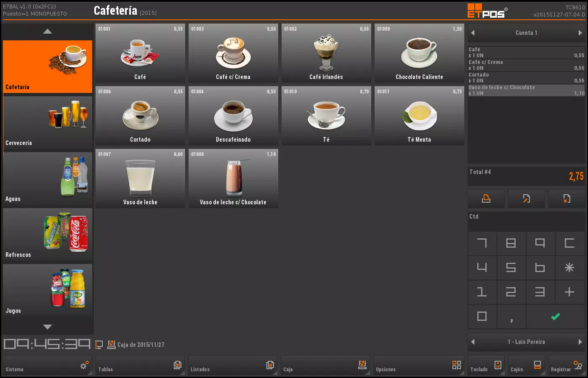Switch to the previous employee before Luis Pereira
Image resolution: width=588 pixels, height=378 pixels.
(473, 342)
